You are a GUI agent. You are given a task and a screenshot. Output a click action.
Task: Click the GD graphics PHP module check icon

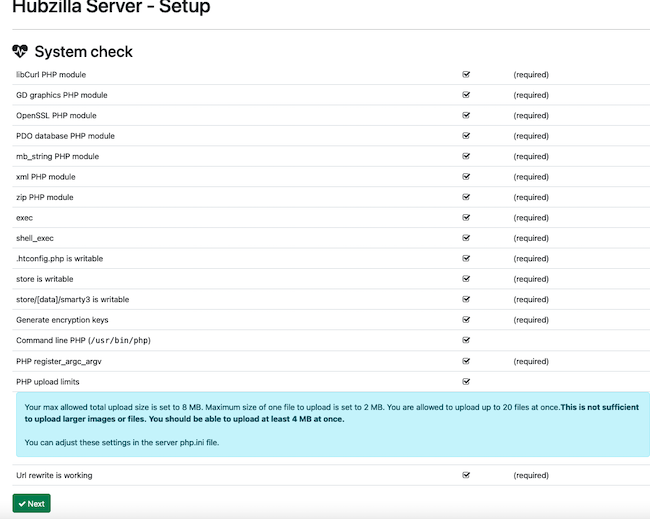(466, 95)
